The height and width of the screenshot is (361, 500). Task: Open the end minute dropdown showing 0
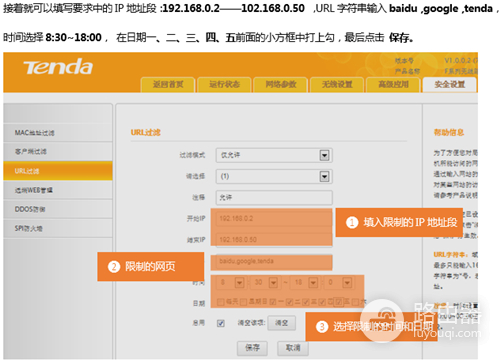tap(339, 282)
